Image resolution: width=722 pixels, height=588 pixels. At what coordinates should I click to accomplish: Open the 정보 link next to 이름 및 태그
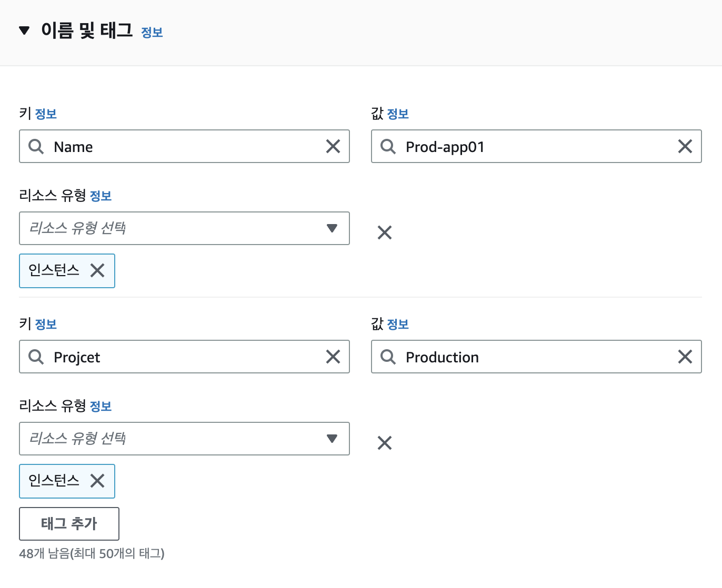pyautogui.click(x=152, y=33)
